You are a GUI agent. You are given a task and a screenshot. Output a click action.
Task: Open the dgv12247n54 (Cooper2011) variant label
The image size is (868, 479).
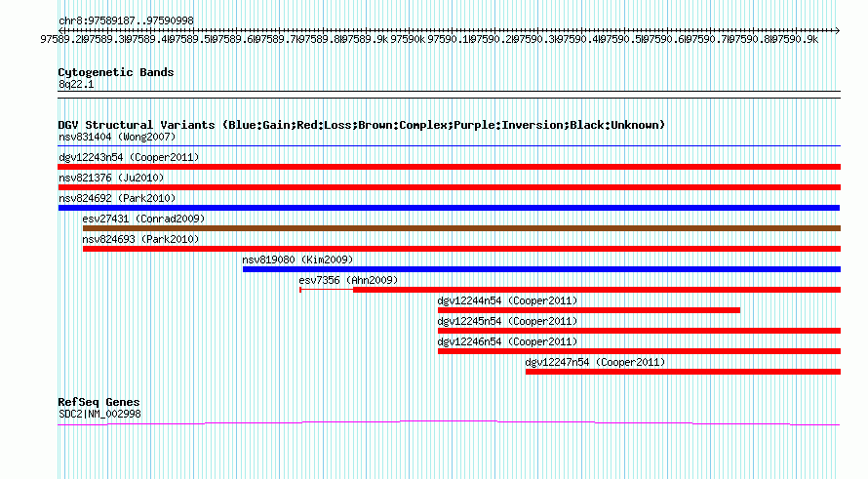click(x=595, y=362)
